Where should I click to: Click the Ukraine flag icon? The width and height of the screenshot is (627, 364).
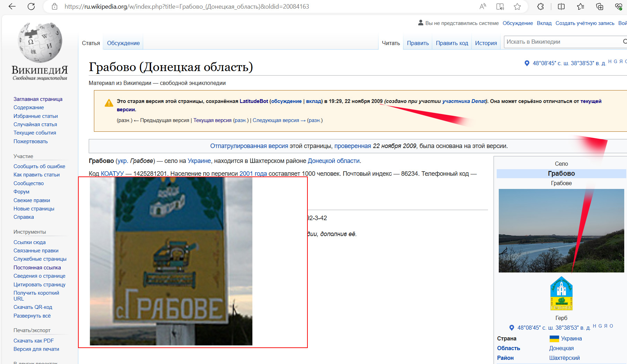pos(554,338)
